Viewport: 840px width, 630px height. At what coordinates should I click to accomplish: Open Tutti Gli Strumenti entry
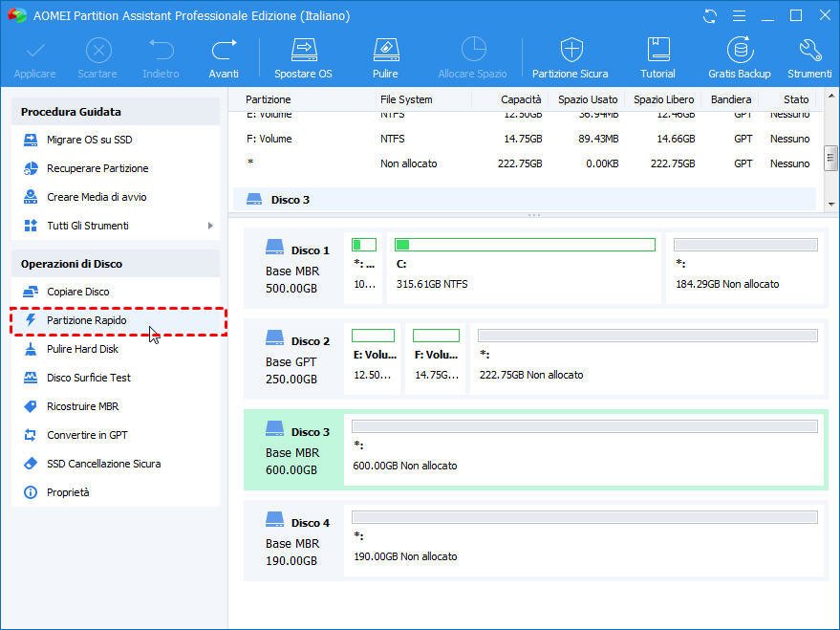[116, 226]
